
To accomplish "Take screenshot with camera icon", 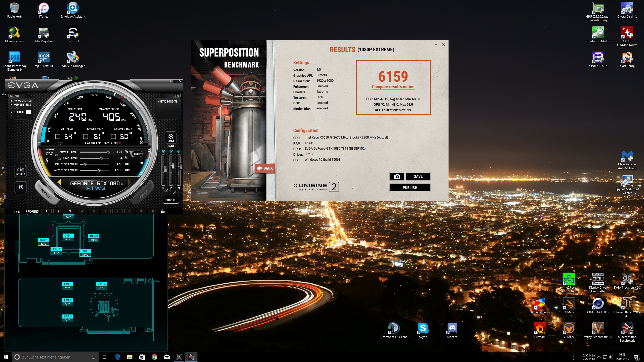I will click(397, 176).
